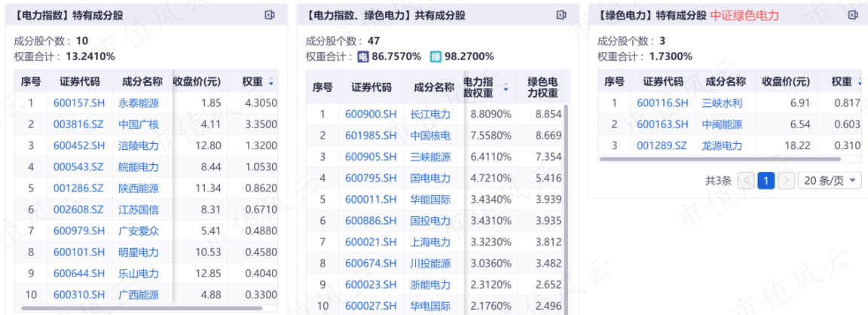
Task: Click 陕西能源 name link
Action: tap(139, 188)
